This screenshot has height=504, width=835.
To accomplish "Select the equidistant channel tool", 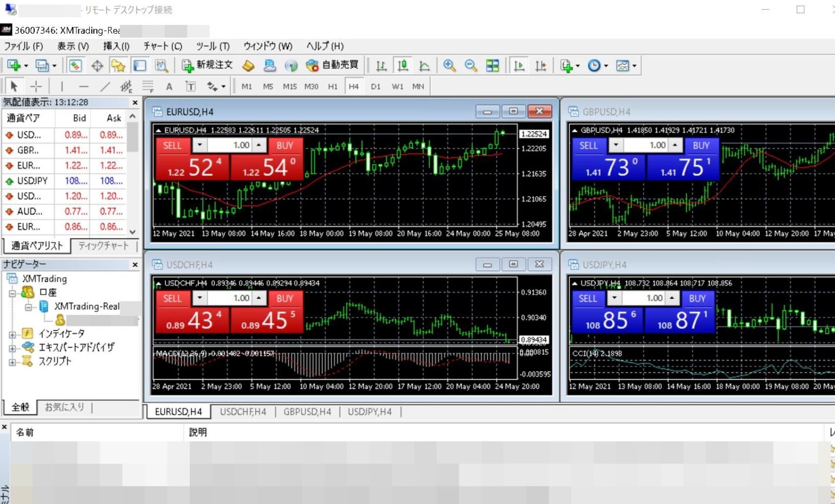I will pyautogui.click(x=126, y=86).
